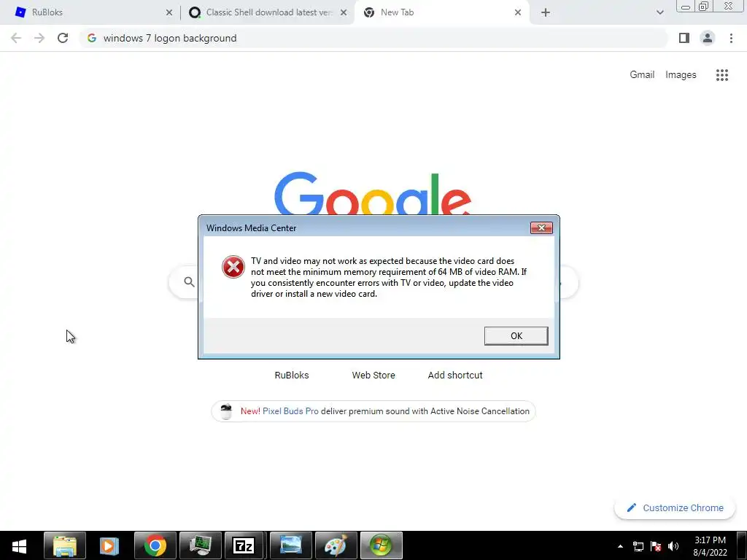
Task: Close the New Tab tab
Action: [518, 12]
